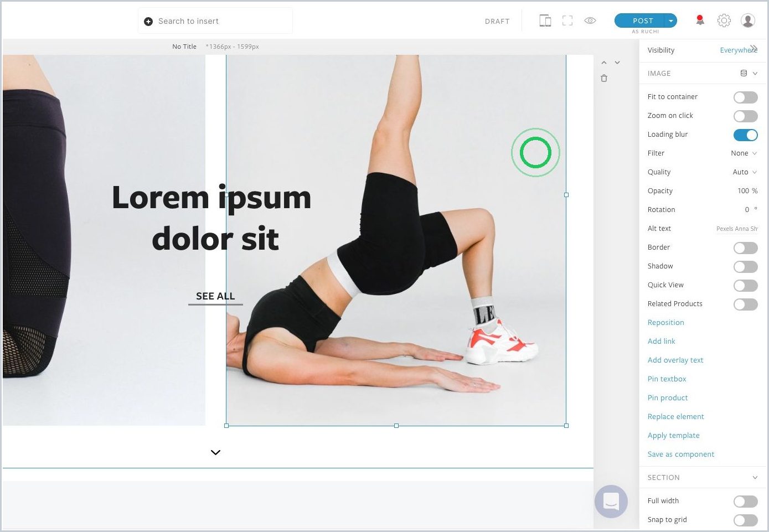The height and width of the screenshot is (532, 769).
Task: Turn on the Border toggle
Action: (746, 248)
